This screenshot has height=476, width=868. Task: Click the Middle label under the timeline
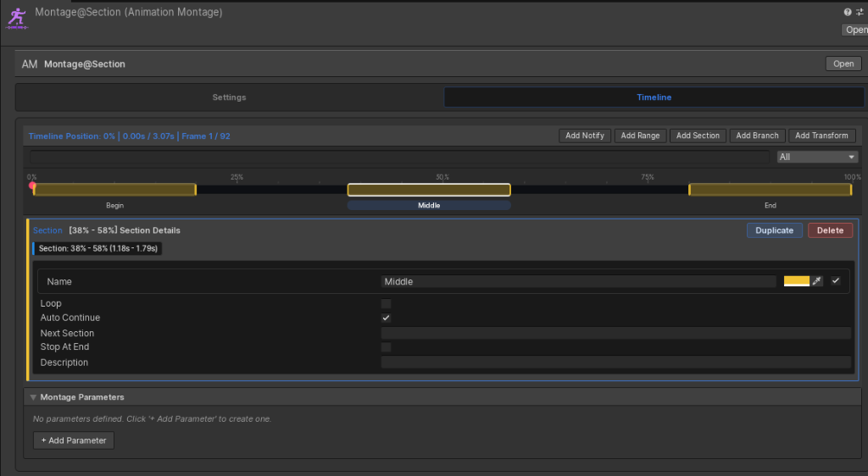(x=429, y=205)
